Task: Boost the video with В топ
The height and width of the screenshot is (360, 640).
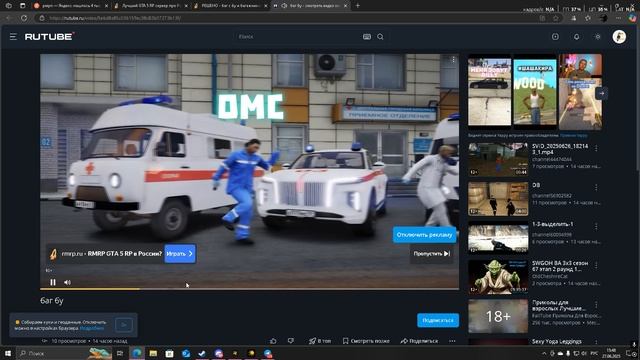Action: [320, 341]
